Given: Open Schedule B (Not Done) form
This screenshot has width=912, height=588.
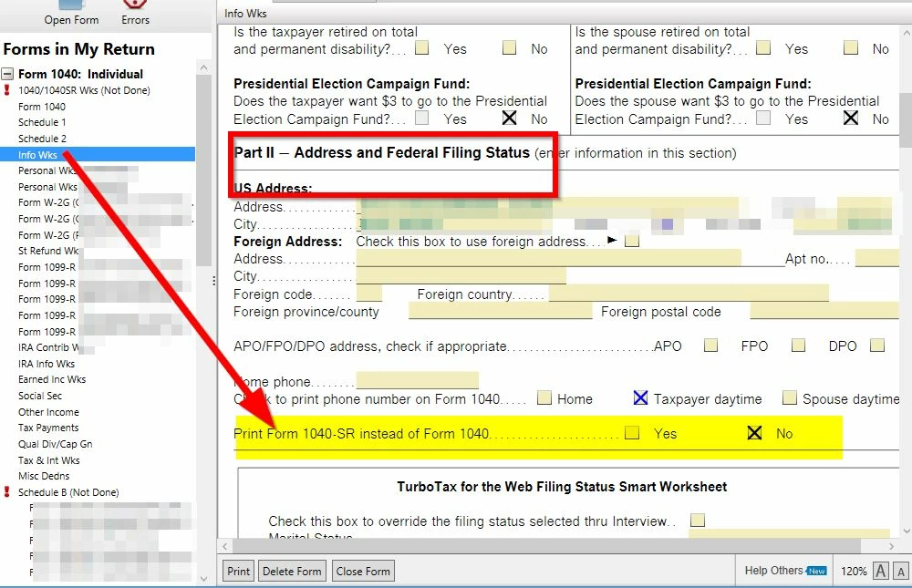Looking at the screenshot, I should coord(68,492).
